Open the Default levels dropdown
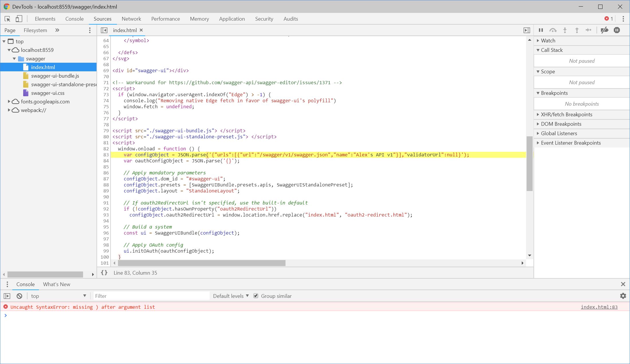 coord(230,296)
